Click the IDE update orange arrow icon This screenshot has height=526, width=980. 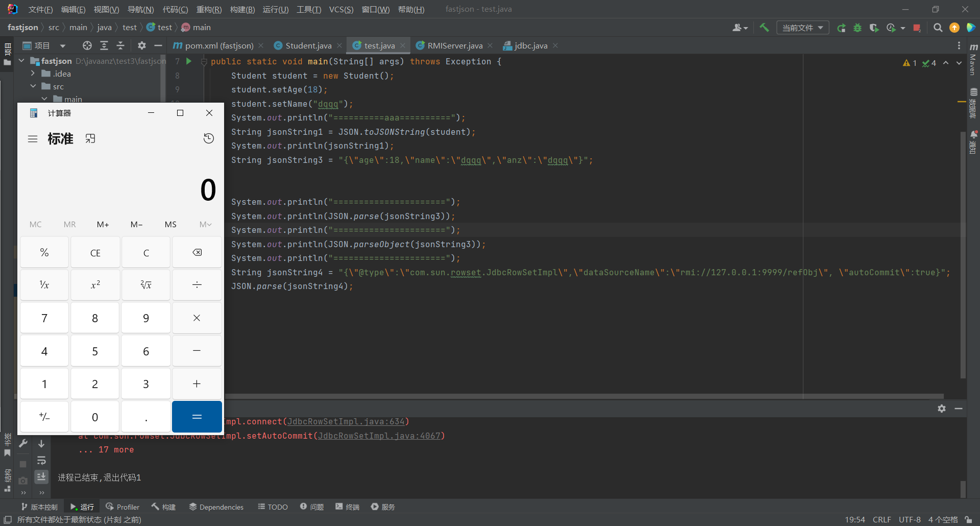point(954,28)
